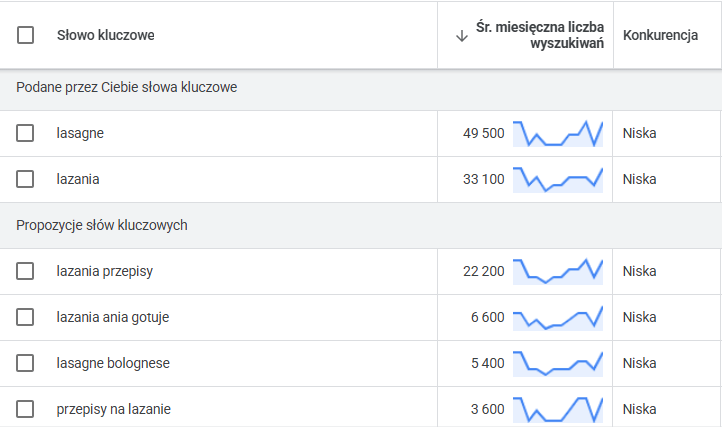Viewport: 722px width, 427px height.
Task: Click the Propozycje słów kluczowych section row
Action: (102, 225)
